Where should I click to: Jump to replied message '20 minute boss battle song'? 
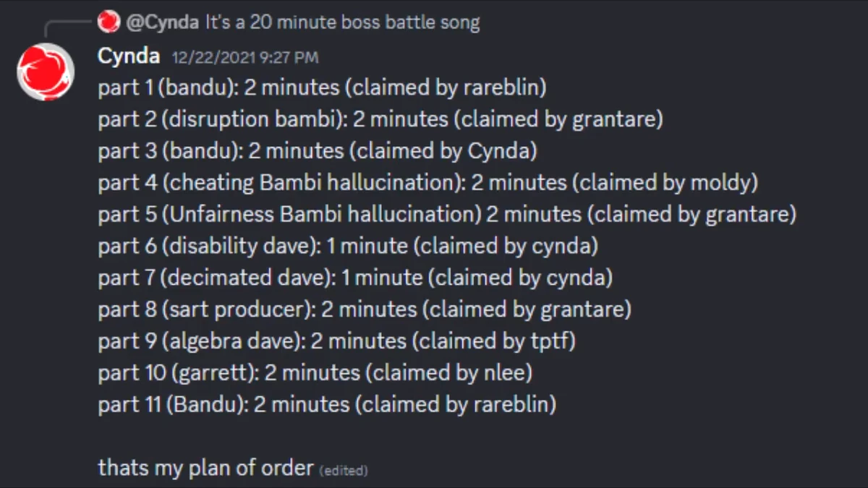point(342,22)
